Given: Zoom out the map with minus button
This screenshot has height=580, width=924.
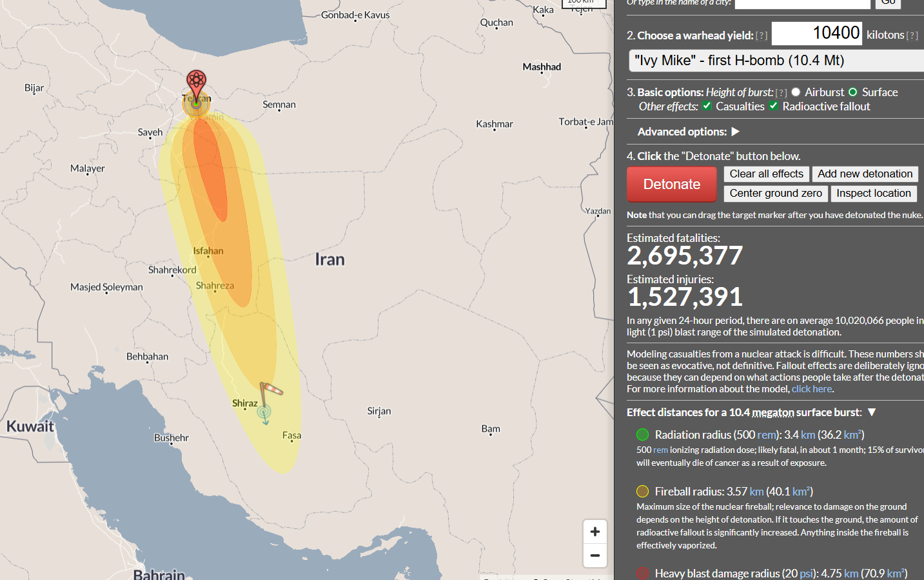Looking at the screenshot, I should (x=595, y=555).
